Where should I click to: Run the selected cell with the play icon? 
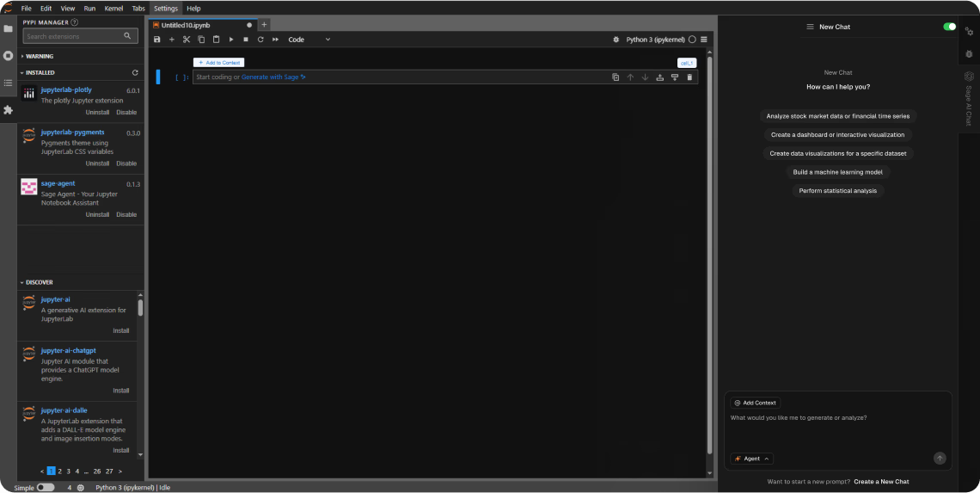(x=230, y=40)
